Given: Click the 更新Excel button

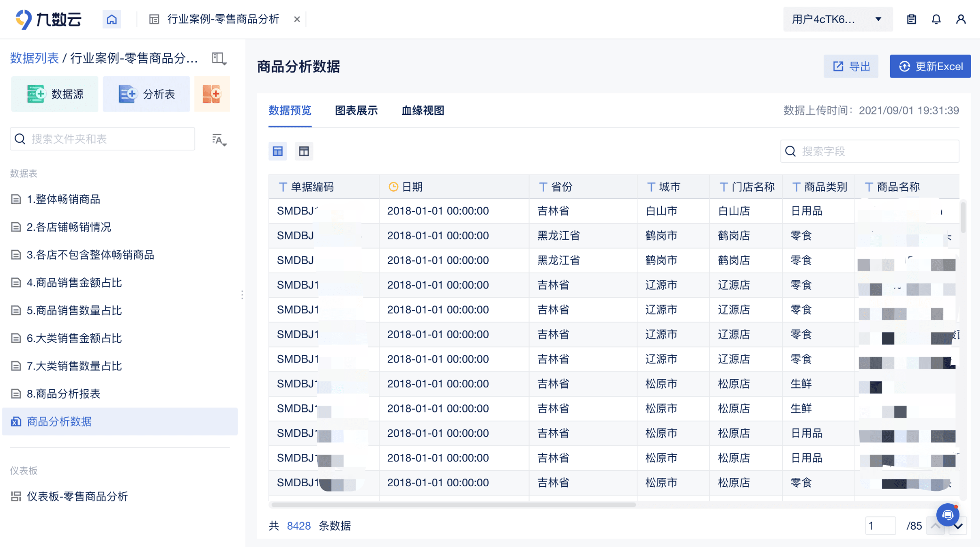Looking at the screenshot, I should pos(930,66).
